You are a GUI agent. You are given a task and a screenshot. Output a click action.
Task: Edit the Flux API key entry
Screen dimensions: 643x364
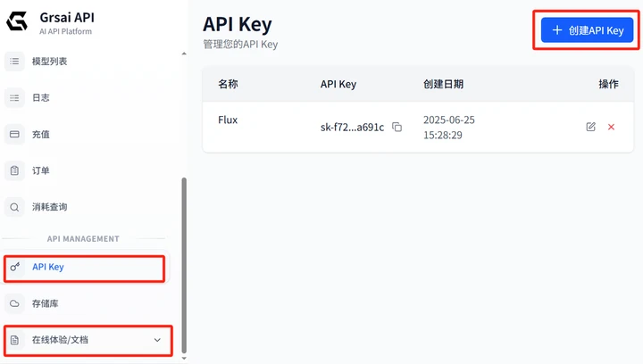click(590, 127)
